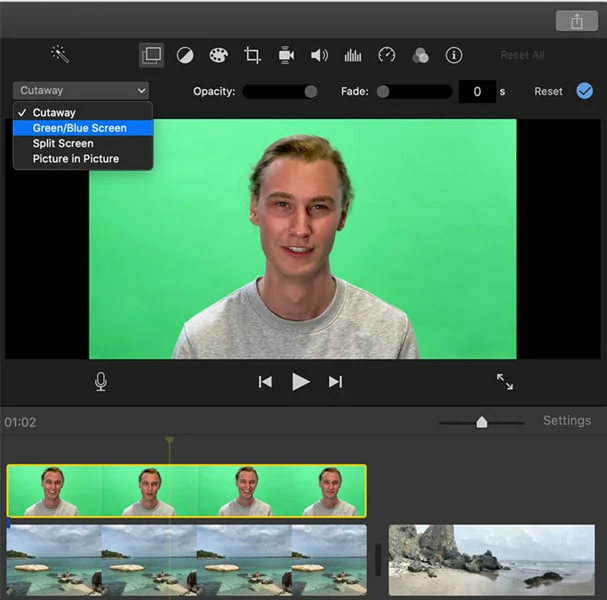This screenshot has height=600, width=607.
Task: Click the magic wand auto-enhance icon
Action: pyautogui.click(x=60, y=54)
